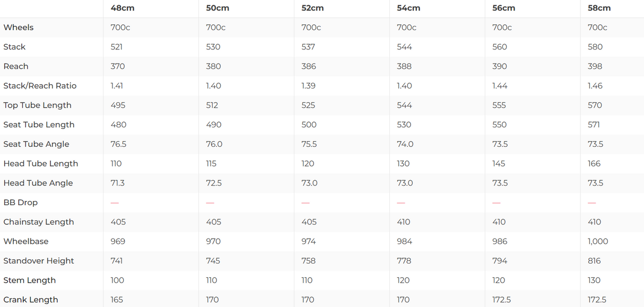Click the BB Drop row label
This screenshot has width=644, height=307.
(x=21, y=203)
